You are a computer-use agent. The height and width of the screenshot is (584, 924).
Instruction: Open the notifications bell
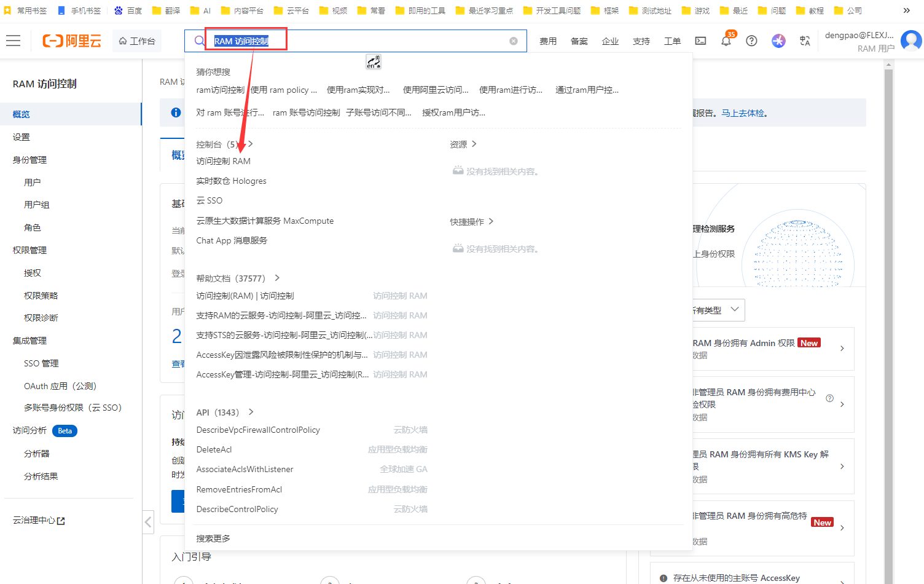point(726,41)
